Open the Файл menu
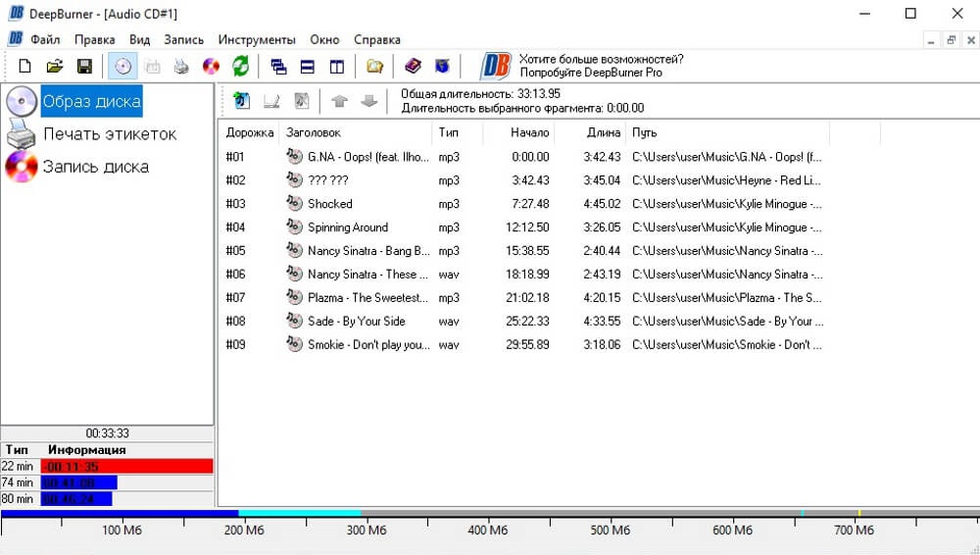The image size is (980, 555). click(x=45, y=39)
